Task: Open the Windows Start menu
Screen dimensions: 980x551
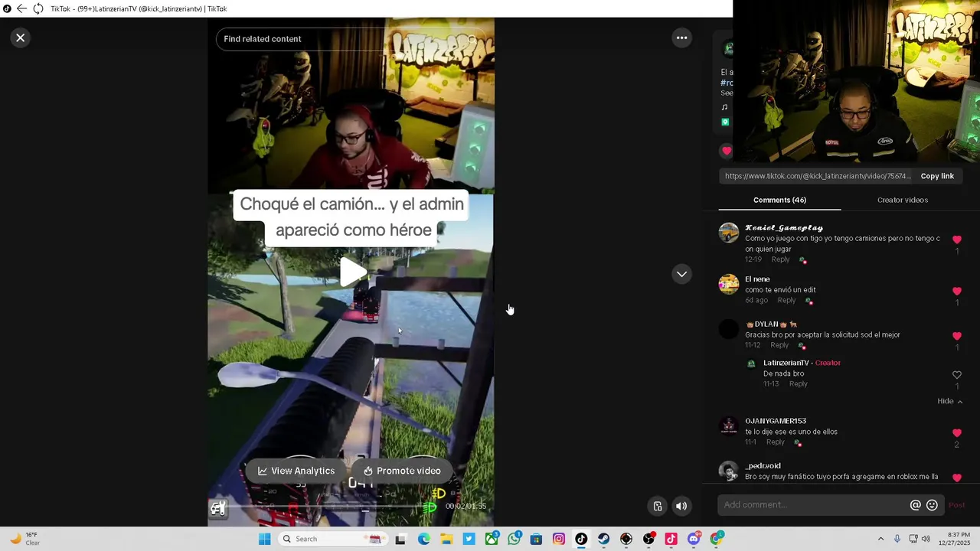Action: click(x=264, y=539)
